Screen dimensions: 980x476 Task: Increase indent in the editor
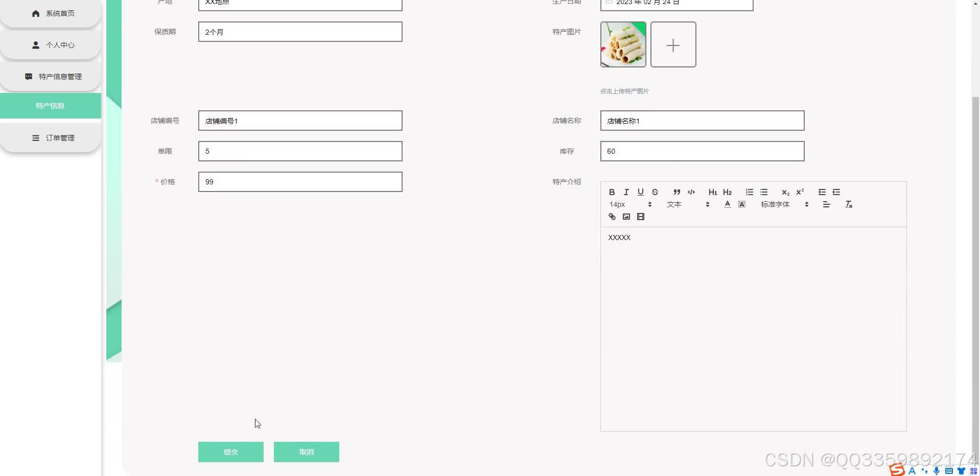pos(836,192)
